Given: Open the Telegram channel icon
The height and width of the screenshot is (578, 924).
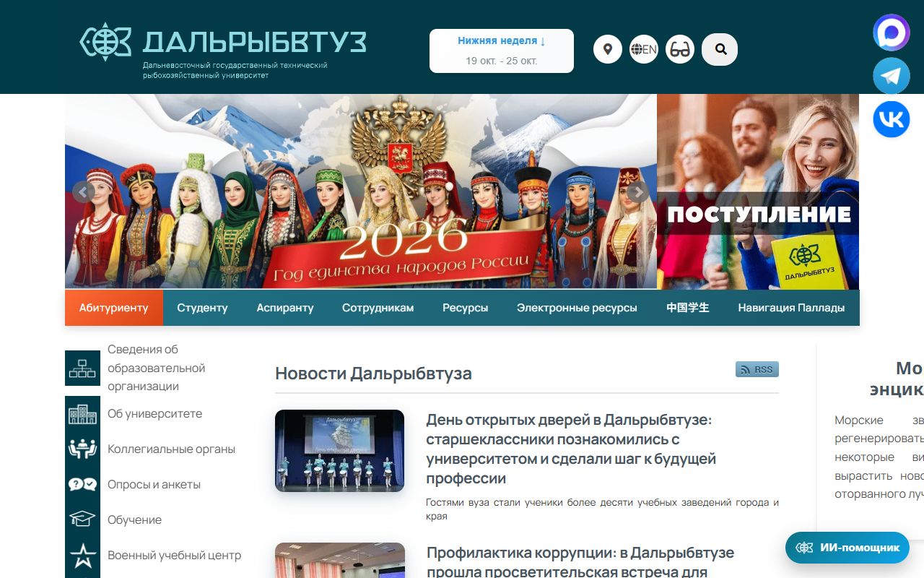Looking at the screenshot, I should click(x=892, y=76).
